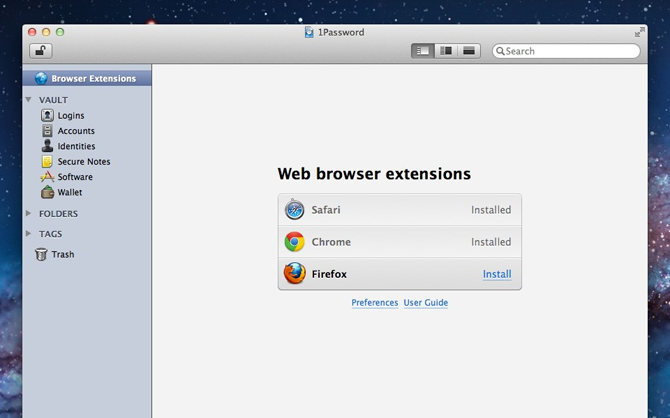Collapse the VAULT section triangle
This screenshot has width=670, height=418.
point(29,100)
